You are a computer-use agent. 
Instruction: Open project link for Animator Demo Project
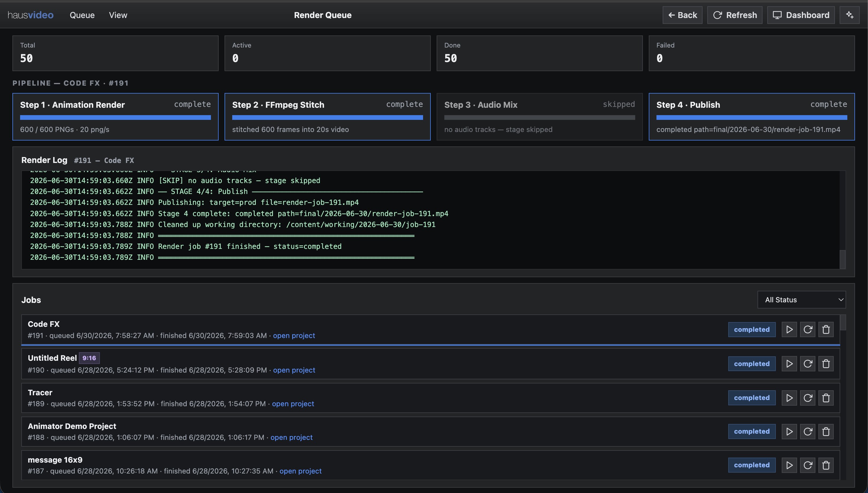coord(291,437)
